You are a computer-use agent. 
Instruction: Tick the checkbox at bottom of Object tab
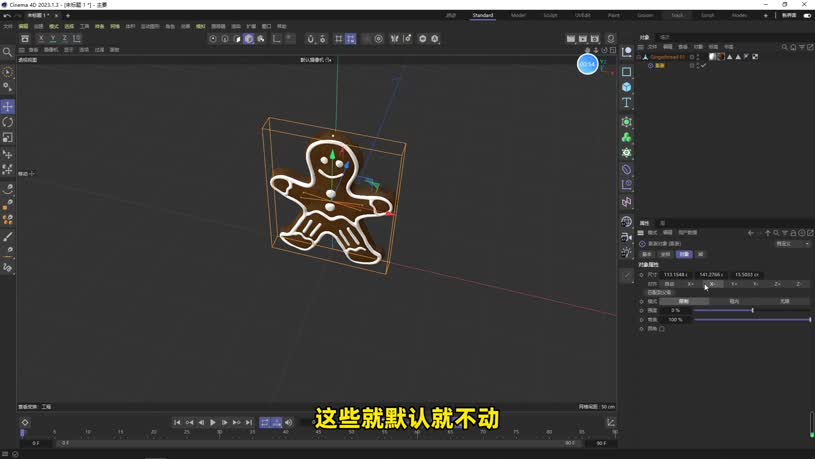click(662, 329)
